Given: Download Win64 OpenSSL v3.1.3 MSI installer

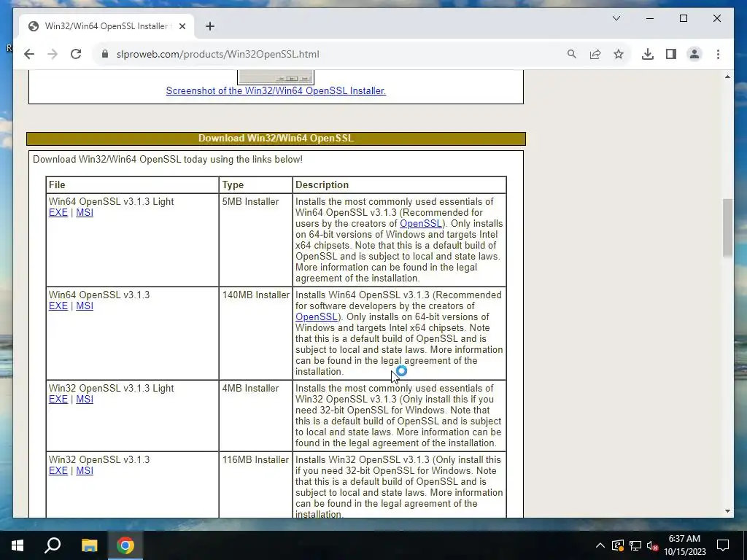Looking at the screenshot, I should pyautogui.click(x=85, y=306).
